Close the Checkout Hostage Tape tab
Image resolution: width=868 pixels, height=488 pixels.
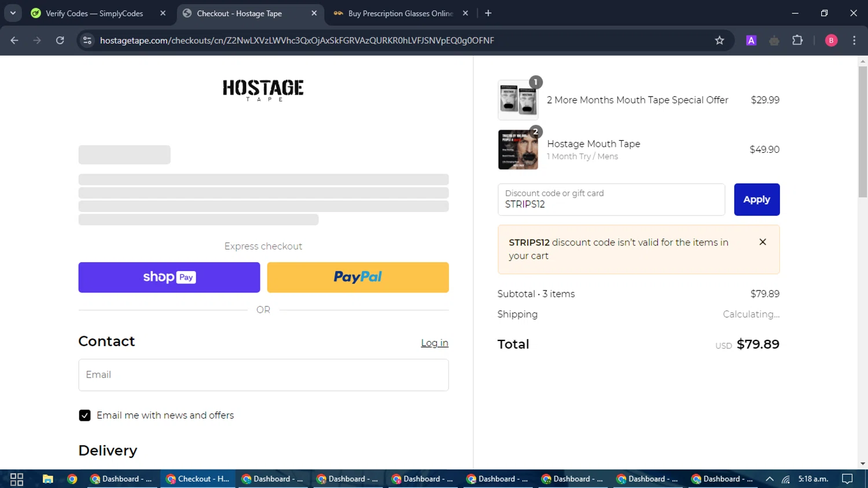click(x=314, y=13)
